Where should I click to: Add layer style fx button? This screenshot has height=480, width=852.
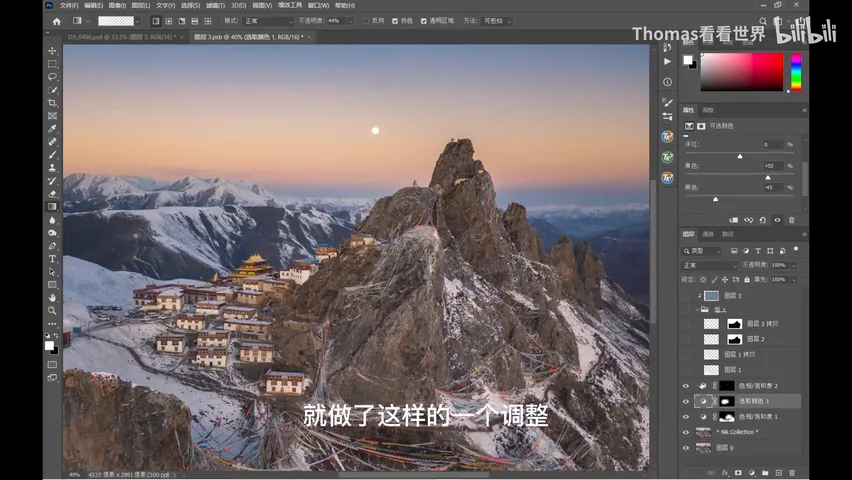coord(725,473)
